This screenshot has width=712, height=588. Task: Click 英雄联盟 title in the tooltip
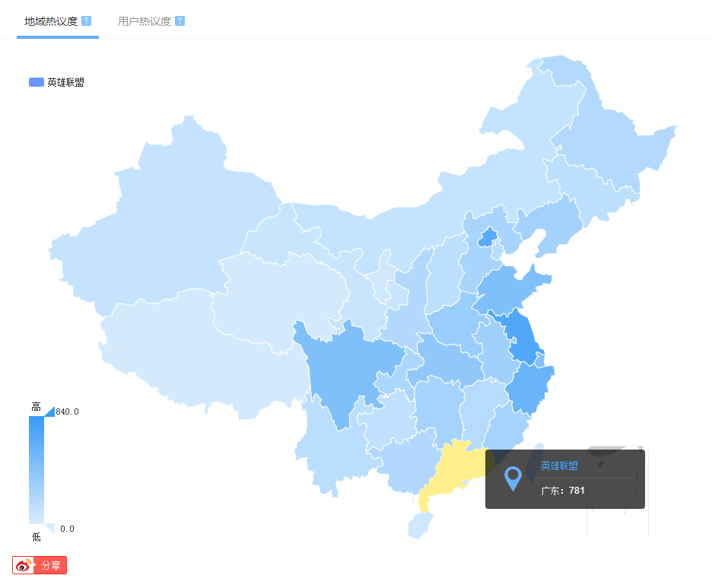(x=559, y=466)
